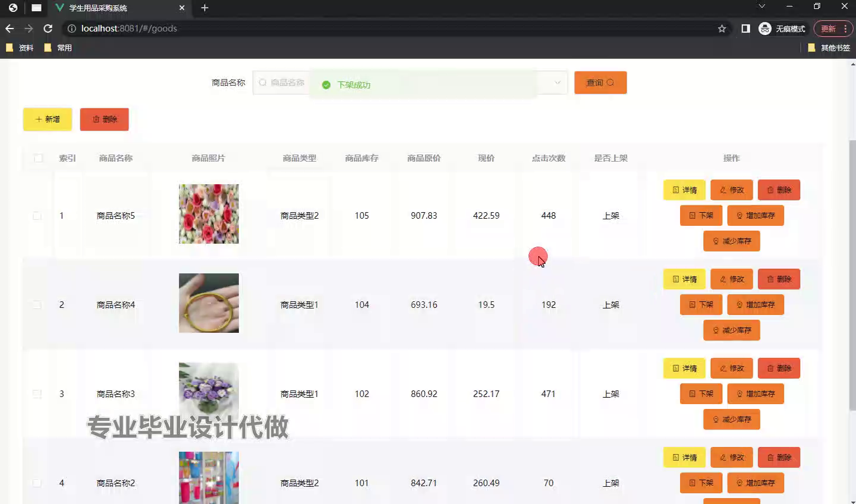Click 下架 for 商品名称4
The image size is (856, 504).
pyautogui.click(x=701, y=305)
